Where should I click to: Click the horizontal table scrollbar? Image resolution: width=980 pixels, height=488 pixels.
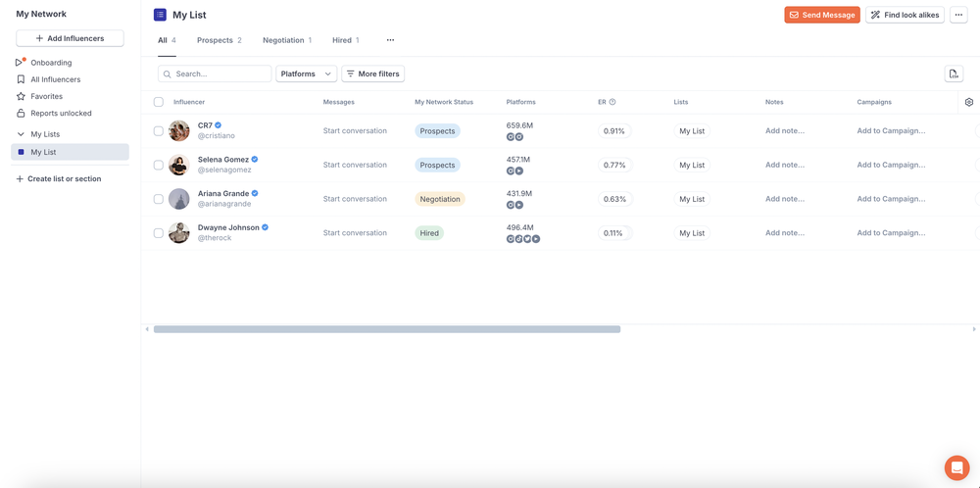point(387,329)
